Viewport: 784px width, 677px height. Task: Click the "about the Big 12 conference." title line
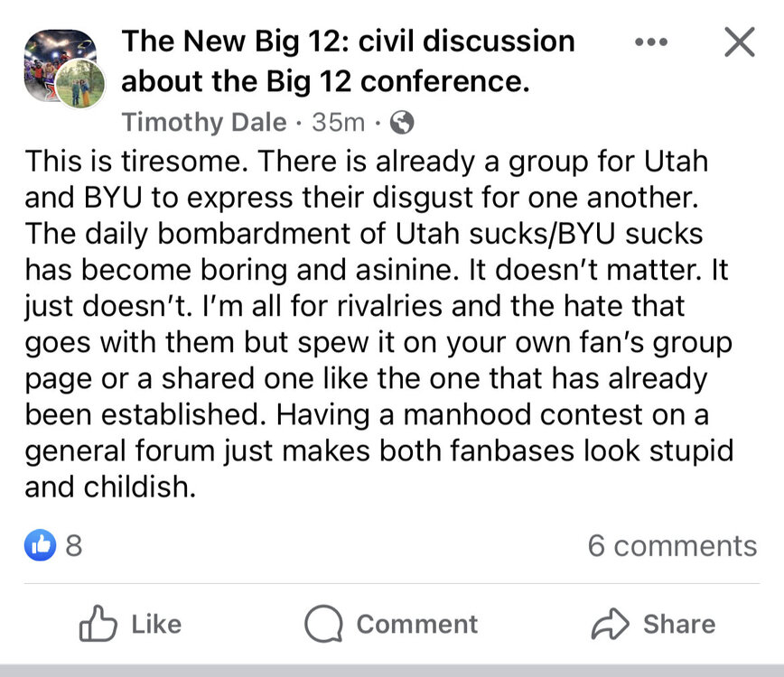pos(324,81)
